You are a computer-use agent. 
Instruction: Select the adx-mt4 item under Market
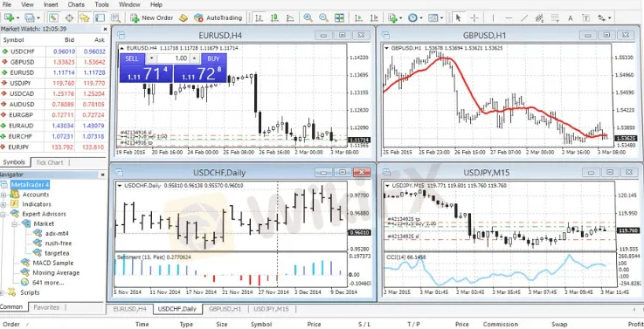pyautogui.click(x=57, y=233)
